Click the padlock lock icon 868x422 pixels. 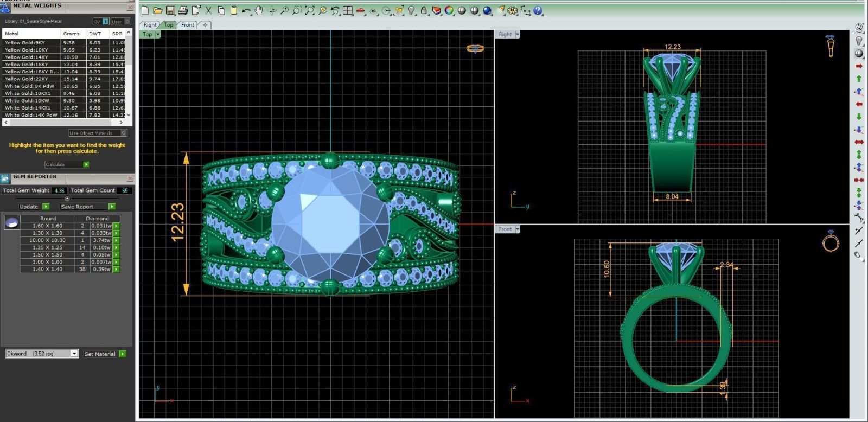pos(424,10)
